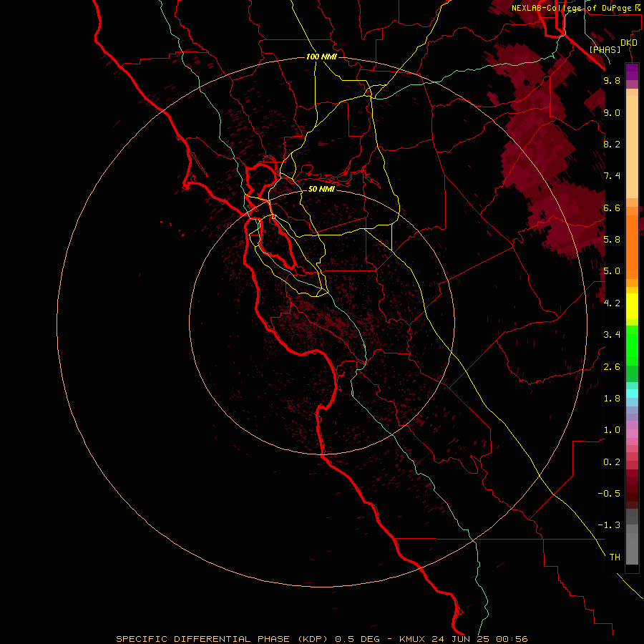Select the -1.3 value on the scale

coord(609,525)
